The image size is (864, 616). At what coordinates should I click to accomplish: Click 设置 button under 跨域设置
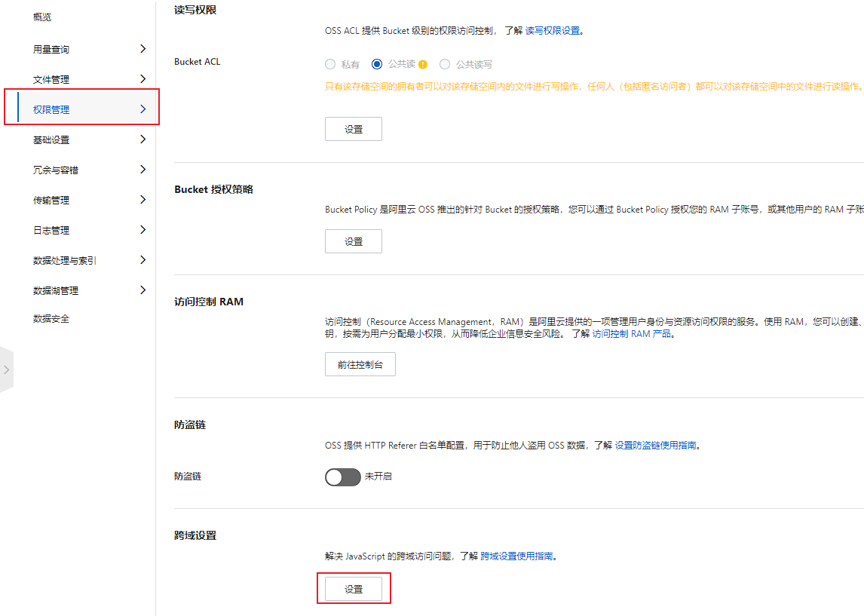point(354,589)
